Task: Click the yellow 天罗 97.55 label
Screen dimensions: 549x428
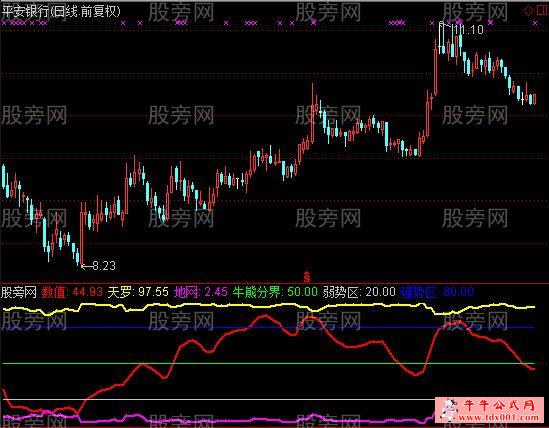Action: click(138, 292)
